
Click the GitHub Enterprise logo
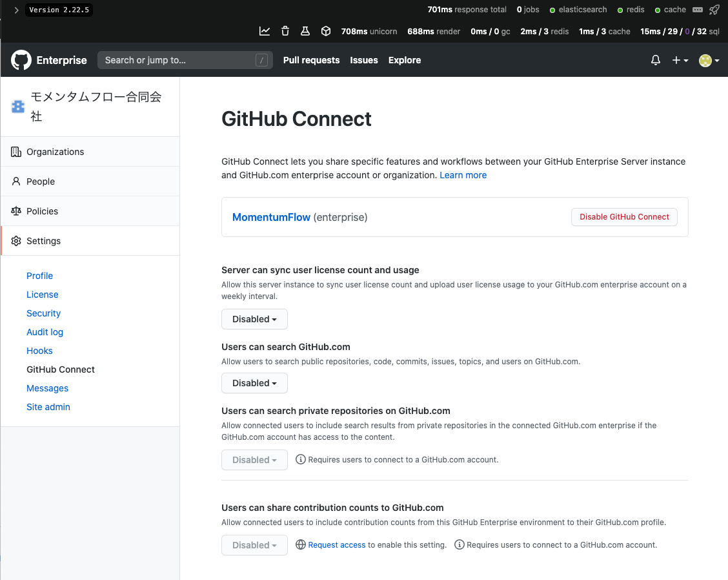tap(21, 60)
